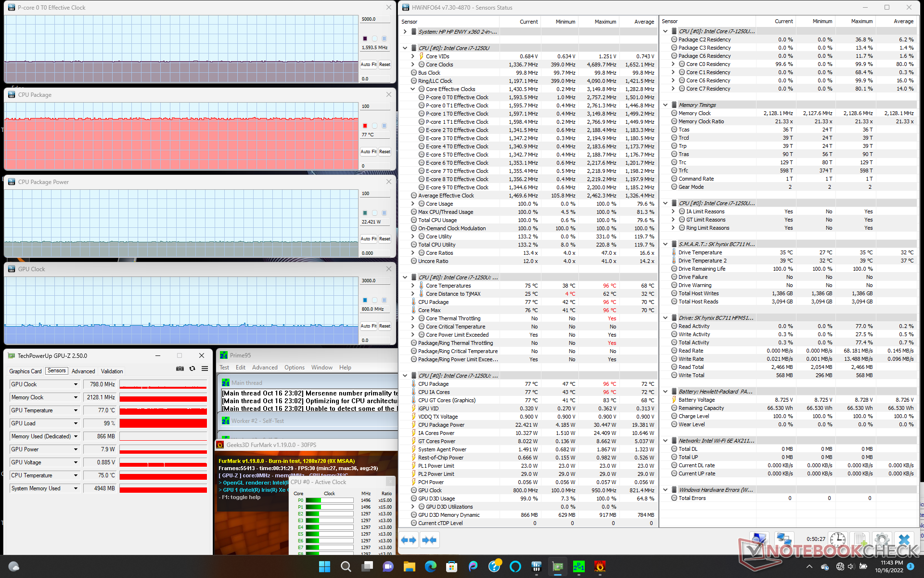Open the GPU-Z hamburger menu
Screen dimensions: 924x578
(x=205, y=368)
